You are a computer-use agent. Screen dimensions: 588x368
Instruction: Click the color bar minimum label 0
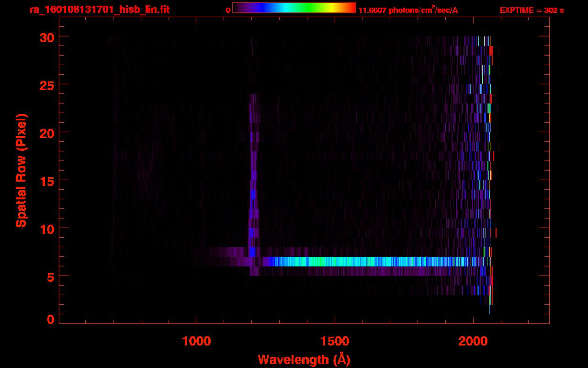[x=228, y=11]
